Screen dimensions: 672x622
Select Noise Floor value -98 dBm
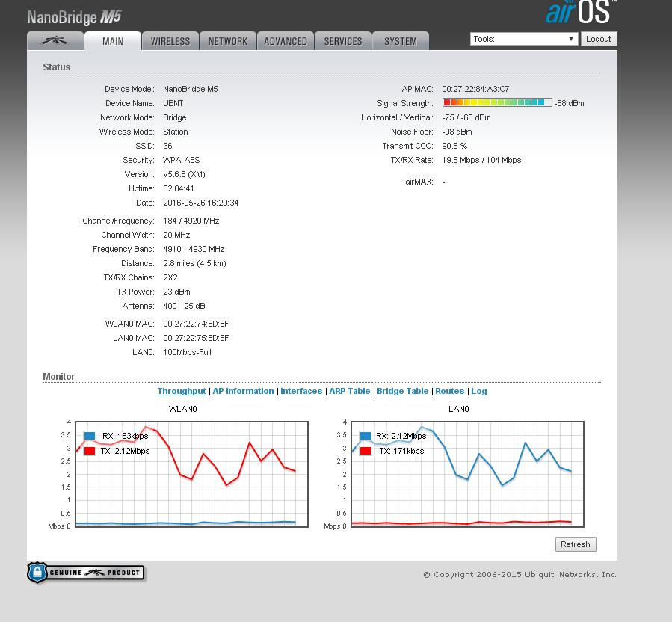457,132
